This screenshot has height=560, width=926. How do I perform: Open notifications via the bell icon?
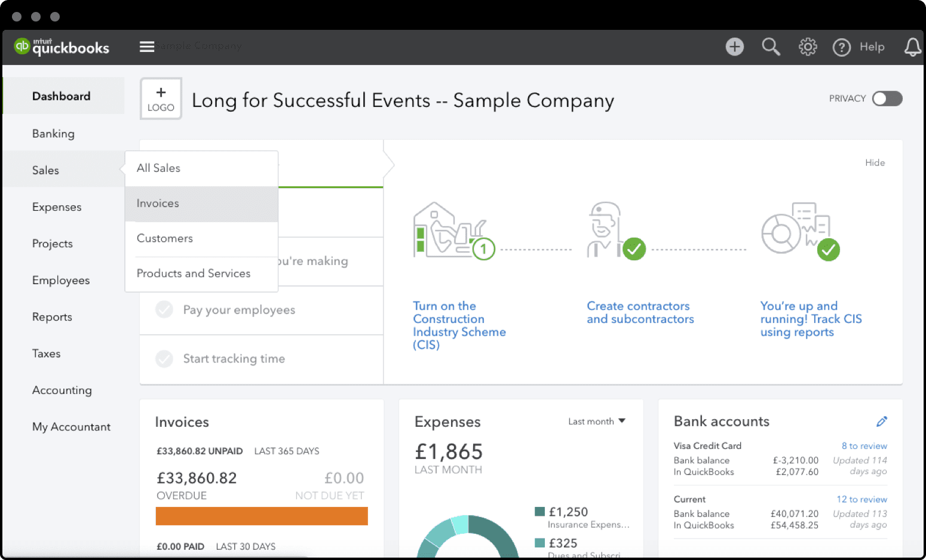[x=912, y=47]
